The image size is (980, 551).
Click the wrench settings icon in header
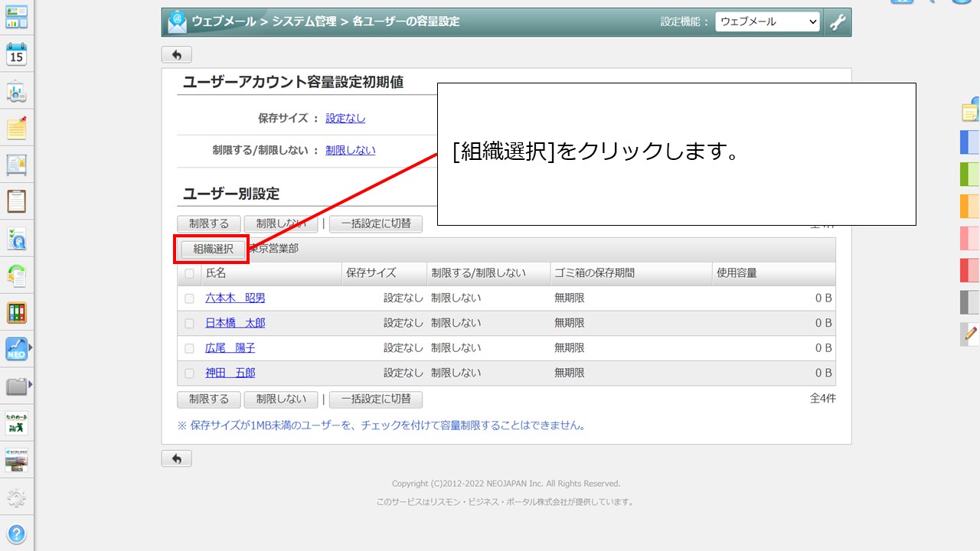click(838, 22)
